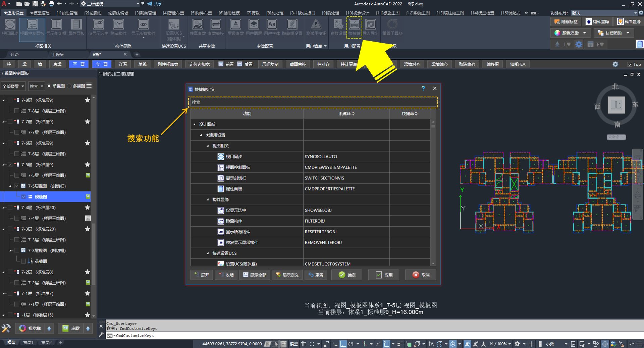Open the 快捷键 shortcut key settings icon
Image resolution: width=644 pixels, height=348 pixels.
point(354,27)
